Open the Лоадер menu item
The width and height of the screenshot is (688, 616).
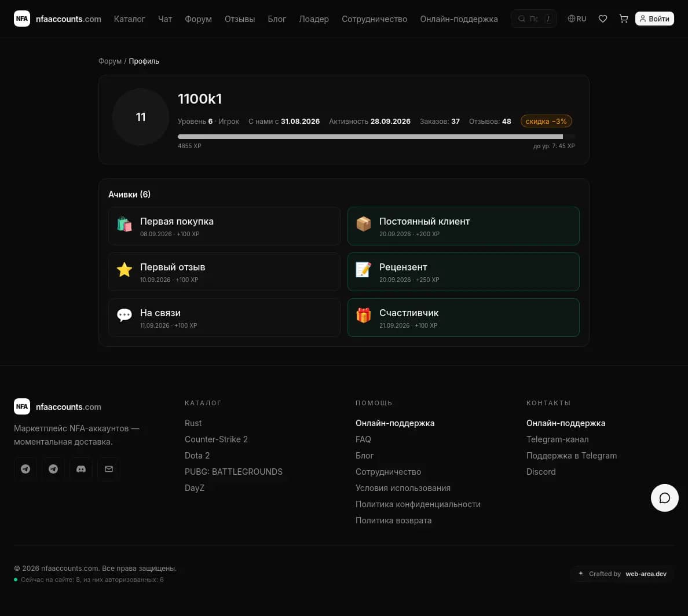click(x=314, y=19)
